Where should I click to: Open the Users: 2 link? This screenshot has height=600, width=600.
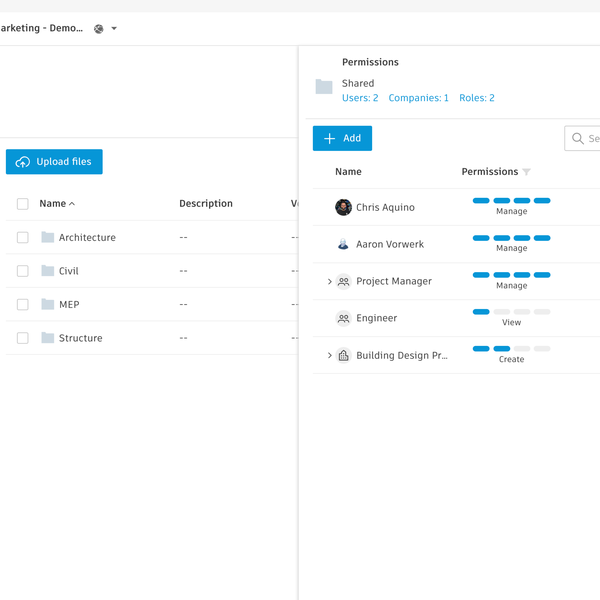[360, 98]
